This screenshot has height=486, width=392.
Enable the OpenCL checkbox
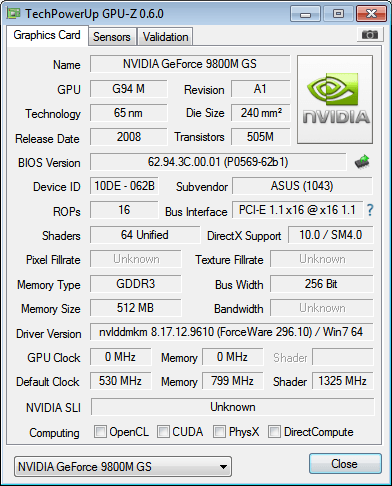coord(100,432)
